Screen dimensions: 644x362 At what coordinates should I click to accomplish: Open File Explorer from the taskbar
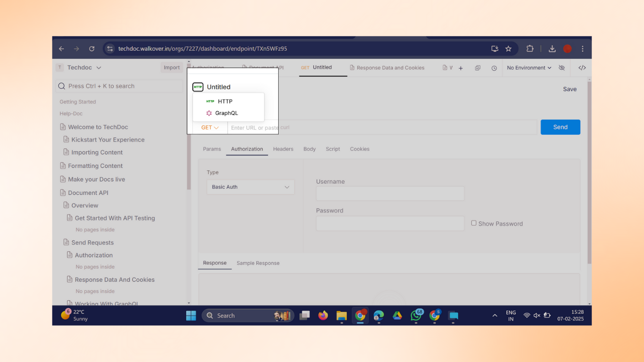tap(342, 316)
